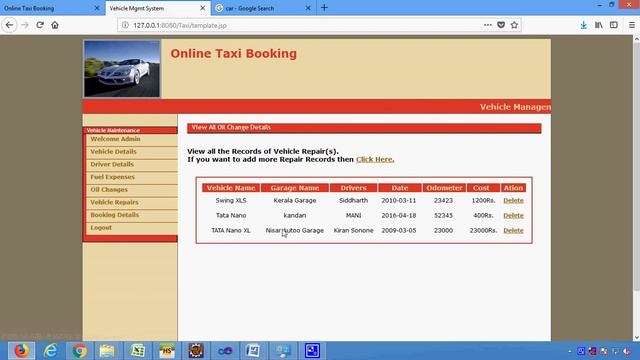Open Firefox from the taskbar

21,351
